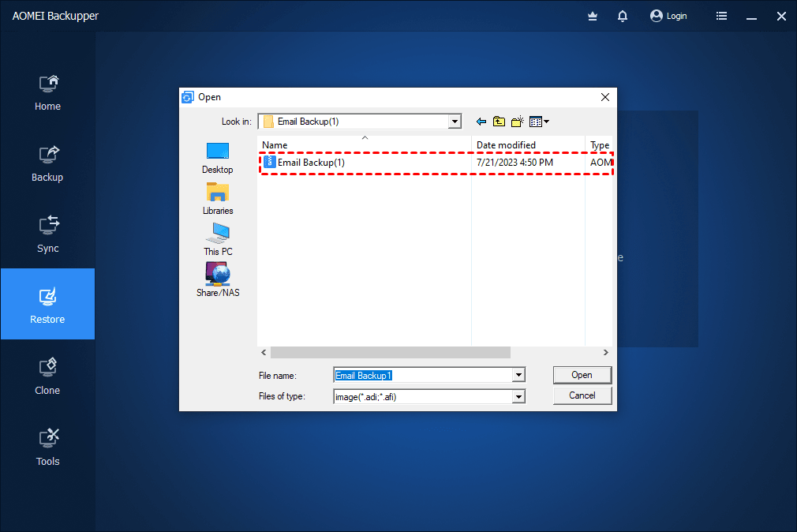797x532 pixels.
Task: Expand the Look in folder dropdown
Action: 455,122
